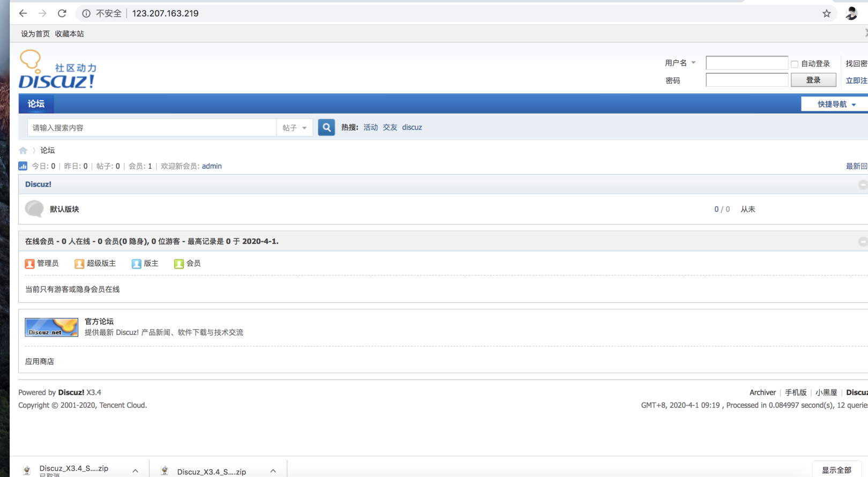
Task: Bookmark this page with the star
Action: (x=827, y=13)
